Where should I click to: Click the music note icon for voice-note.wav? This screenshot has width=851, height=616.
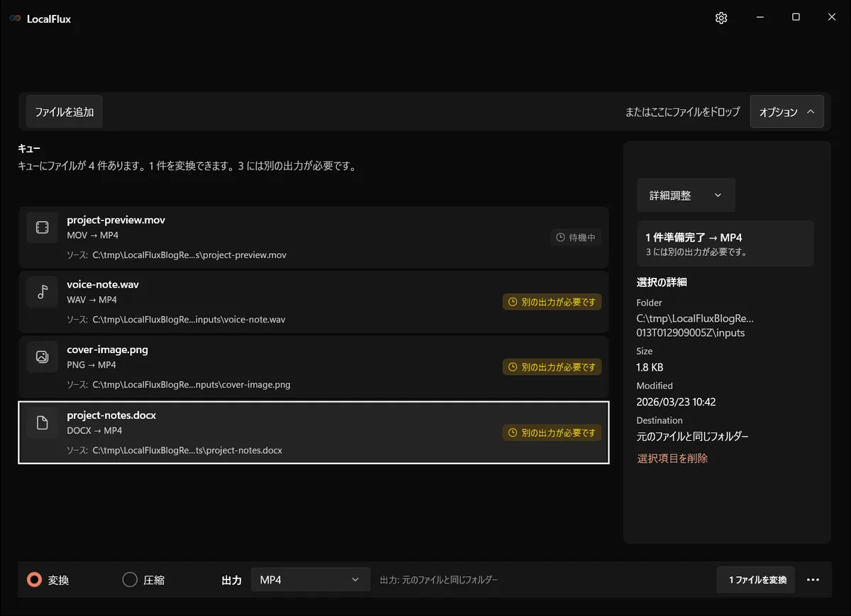42,292
